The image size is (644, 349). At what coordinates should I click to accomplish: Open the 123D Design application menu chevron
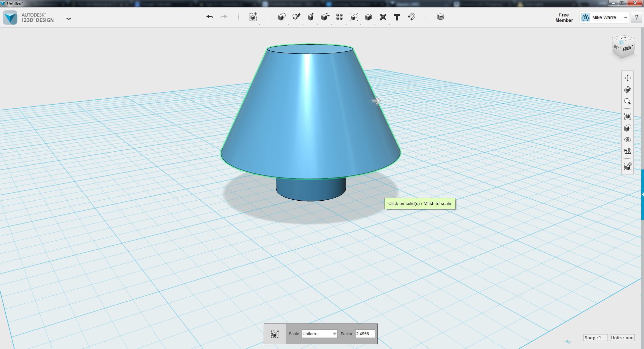(69, 18)
